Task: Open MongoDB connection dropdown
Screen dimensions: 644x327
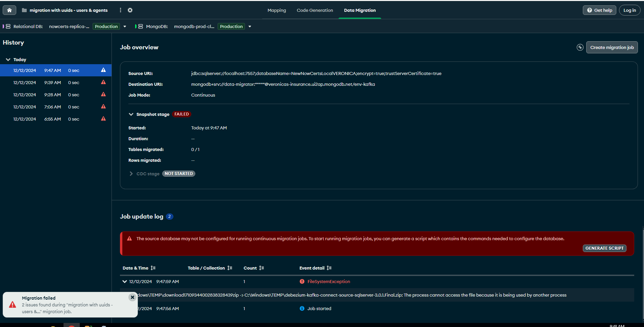Action: click(250, 27)
